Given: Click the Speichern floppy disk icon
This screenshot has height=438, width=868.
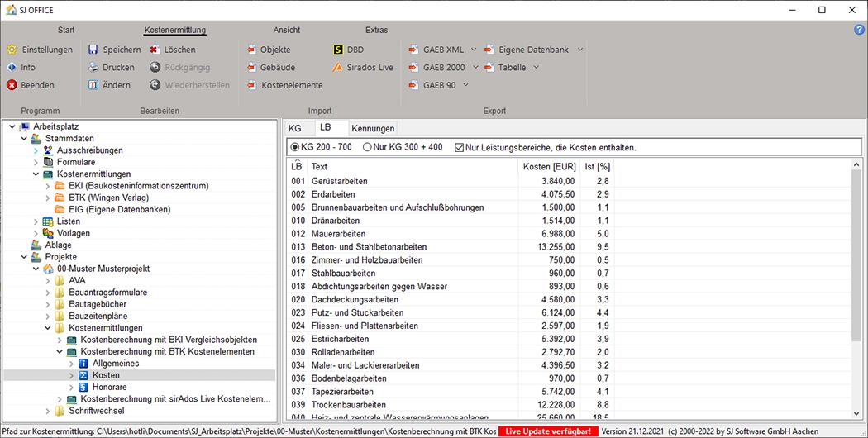Looking at the screenshot, I should point(93,50).
